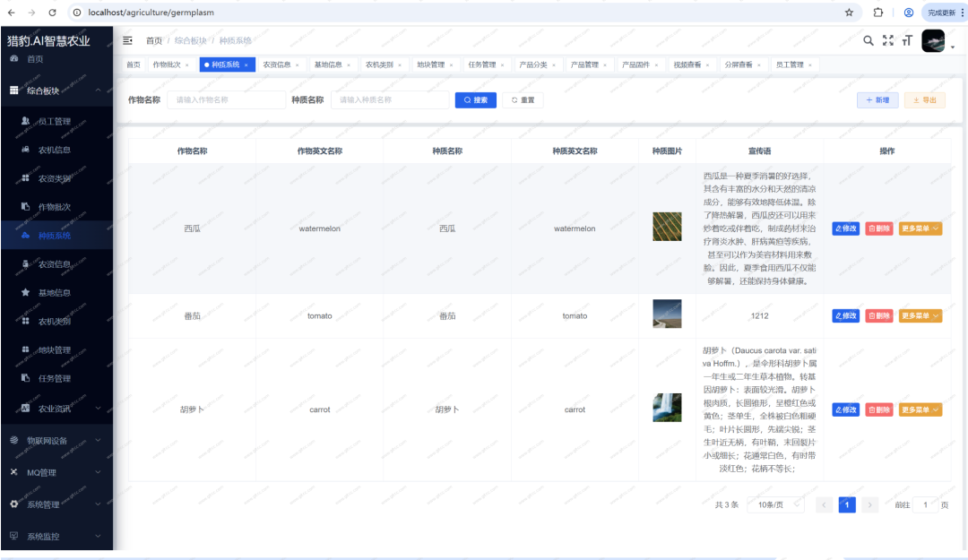Screen dimensions: 968x560
Task: Open the 西瓜 germplasm image thumbnail
Action: coord(668,227)
